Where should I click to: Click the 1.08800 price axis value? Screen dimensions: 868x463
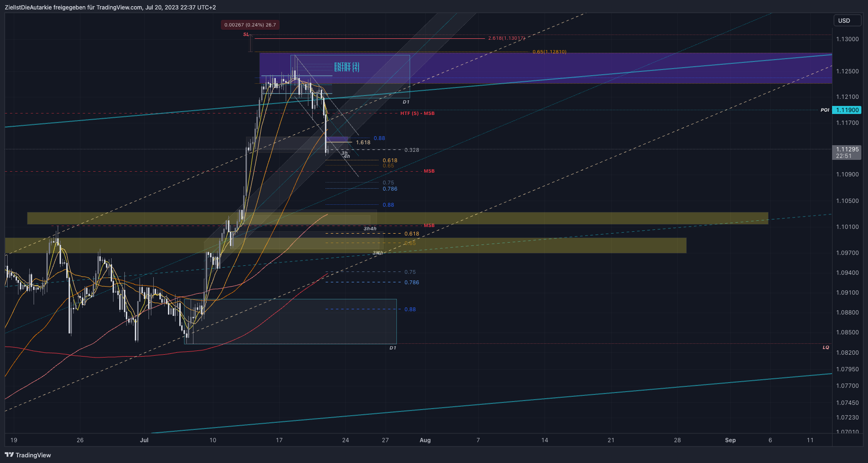pyautogui.click(x=847, y=313)
